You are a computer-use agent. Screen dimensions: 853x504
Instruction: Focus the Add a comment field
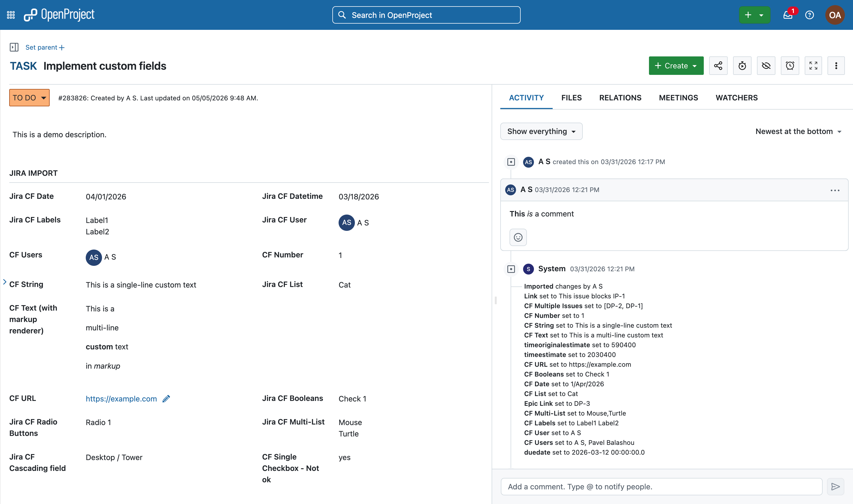[x=661, y=487]
